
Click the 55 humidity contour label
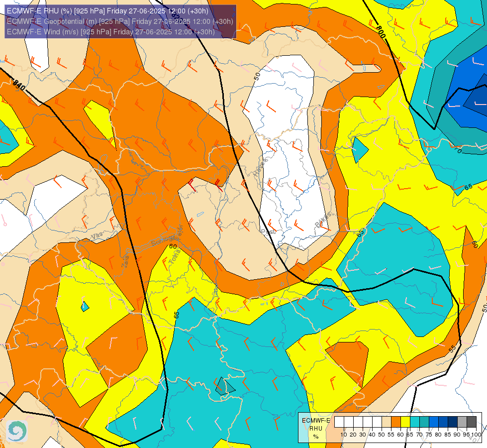point(453,349)
